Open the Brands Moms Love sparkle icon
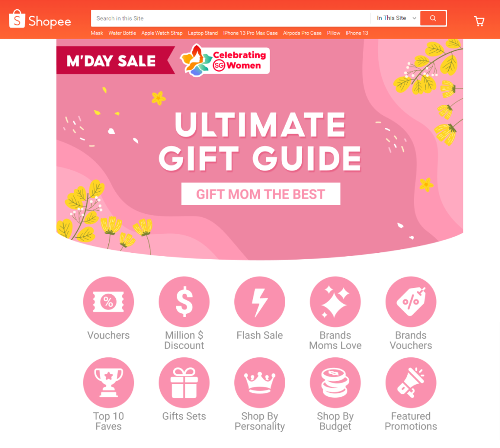 point(335,302)
